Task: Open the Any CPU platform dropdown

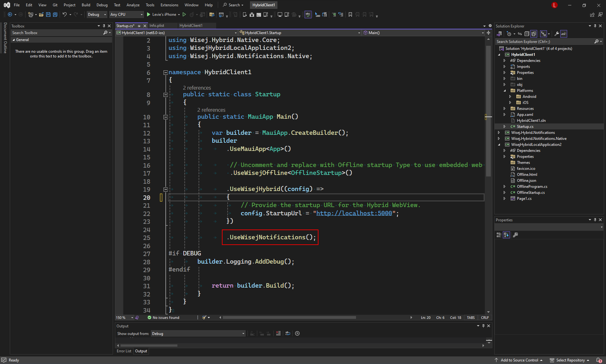Action: coord(127,15)
